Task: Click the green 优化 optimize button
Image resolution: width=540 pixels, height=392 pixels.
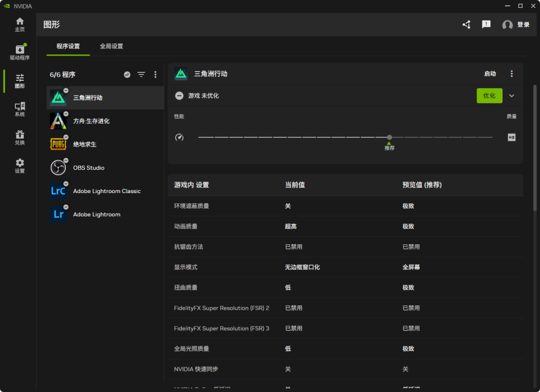Action: coord(489,95)
